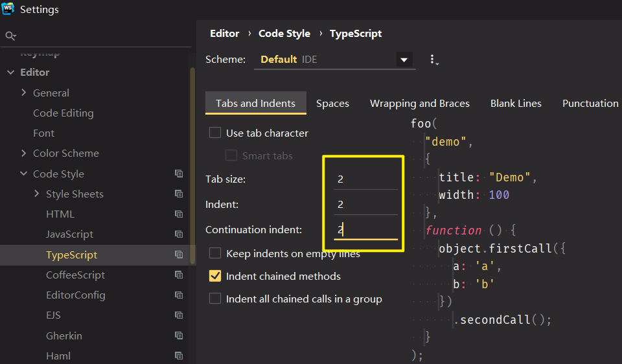Open the Wrapping and Braces tab
Screen dimensions: 622x364
coord(420,104)
